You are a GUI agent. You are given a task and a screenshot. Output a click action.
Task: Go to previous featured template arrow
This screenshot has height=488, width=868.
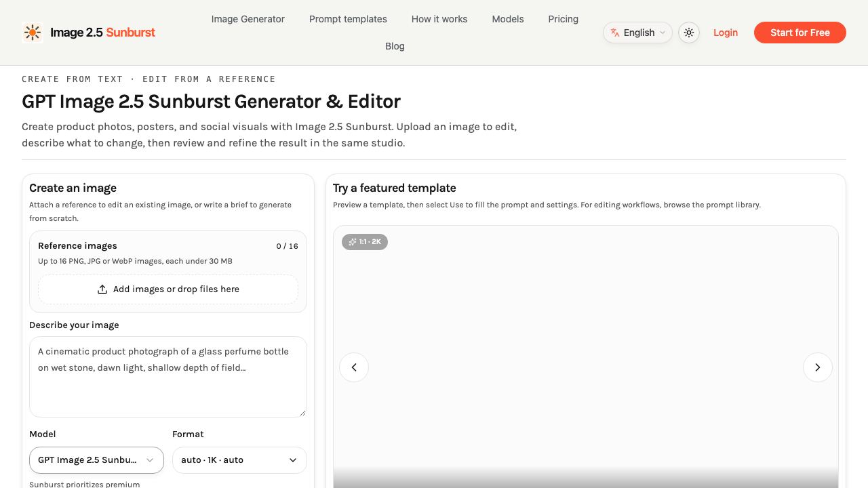click(354, 367)
